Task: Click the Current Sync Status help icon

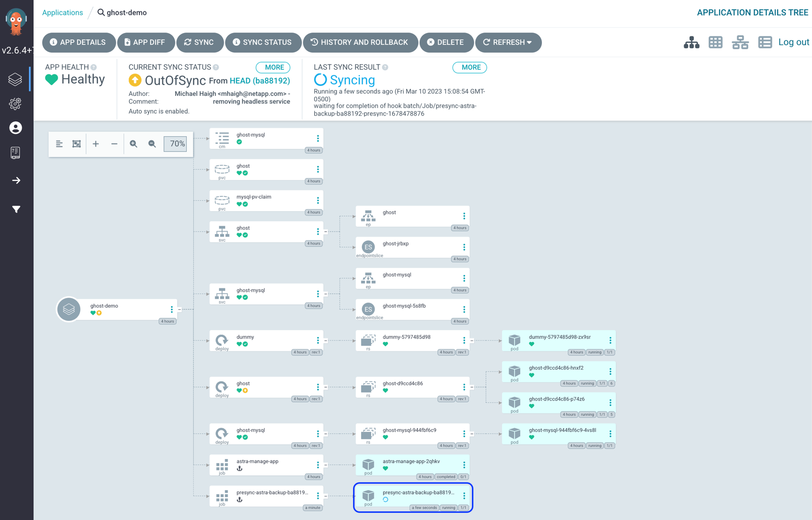Action: tap(216, 67)
